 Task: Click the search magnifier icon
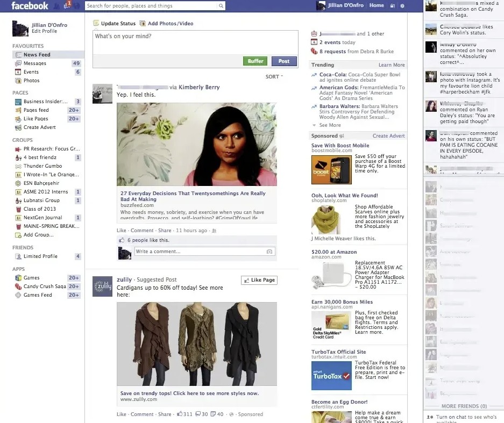(x=221, y=6)
